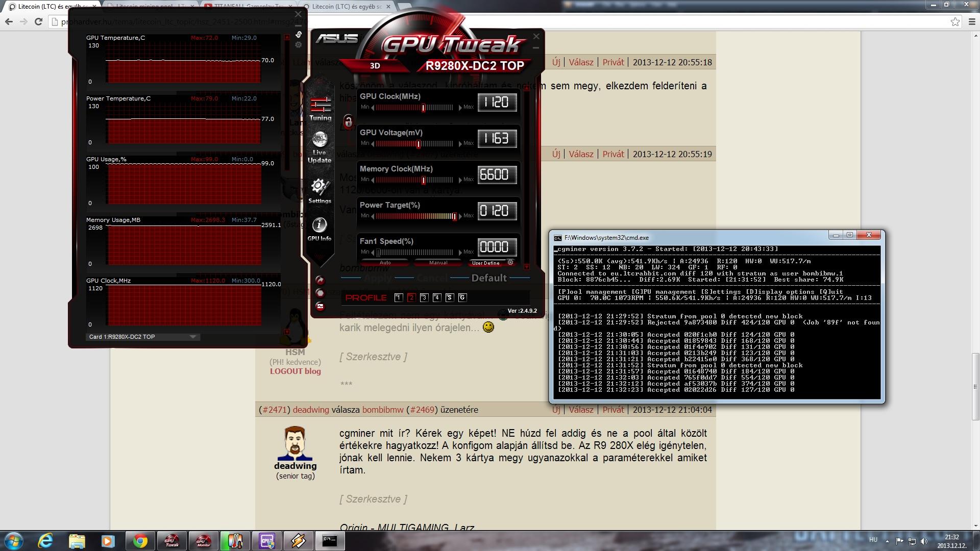This screenshot has height=551, width=980.
Task: Set fan control to Auto mode
Action: point(385,263)
